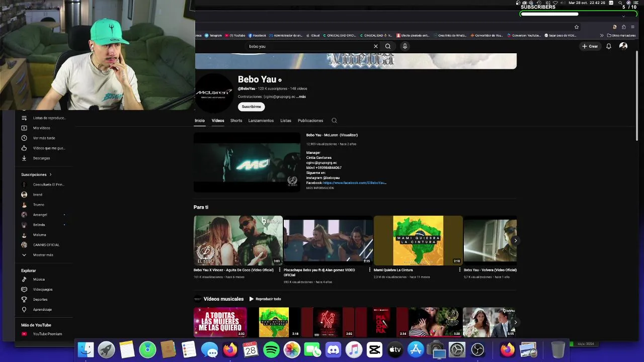
Task: Open Apple TV from the Dock
Action: (395, 349)
